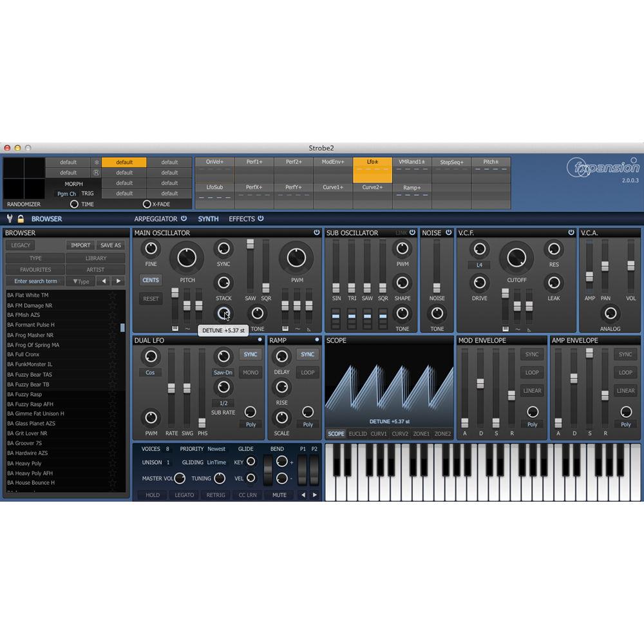Toggle the Sub Oscillator LINK power icon
Image resolution: width=644 pixels, height=644 pixels.
point(412,232)
